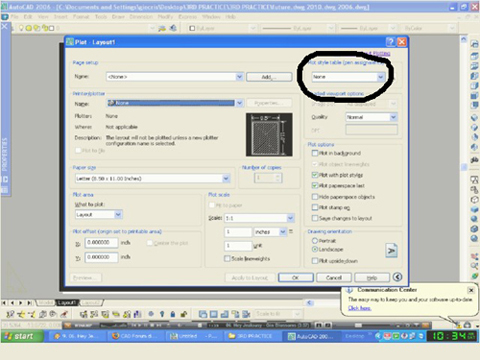480x360 pixels.
Task: Click the layer light-bulb icon in toolbar
Action: point(21,28)
